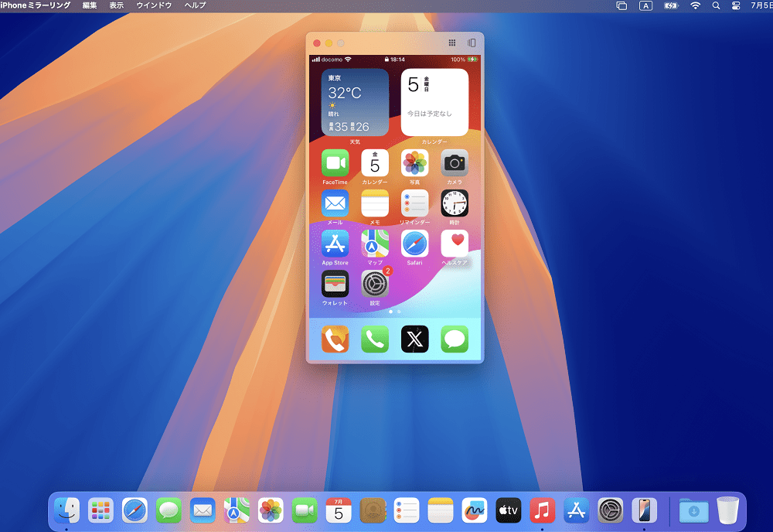Open the メール app on iPhone
This screenshot has width=773, height=532.
click(335, 203)
